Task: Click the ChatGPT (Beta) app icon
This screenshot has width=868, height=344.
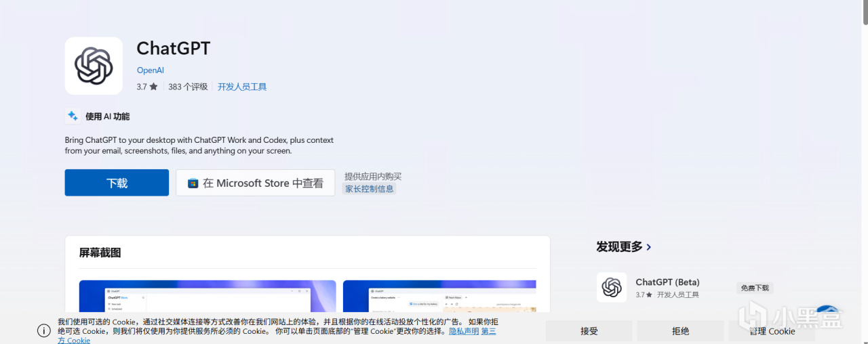Action: click(612, 287)
